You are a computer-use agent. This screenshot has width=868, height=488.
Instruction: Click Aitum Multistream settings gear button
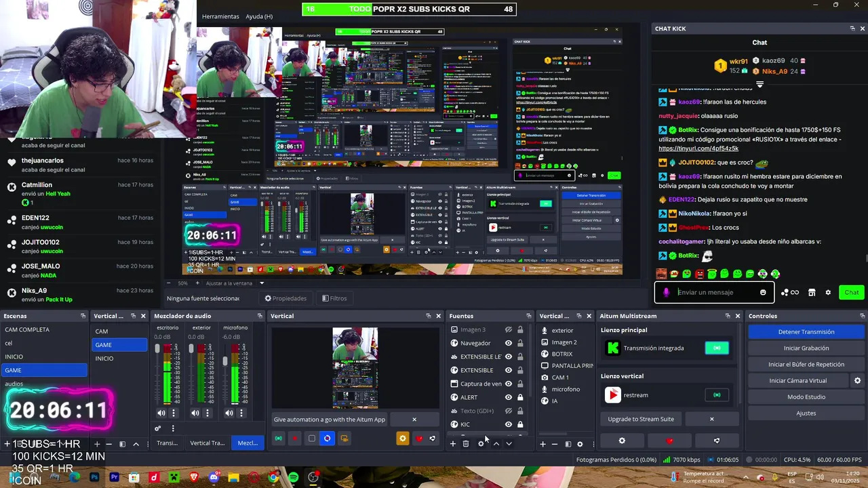[622, 441]
